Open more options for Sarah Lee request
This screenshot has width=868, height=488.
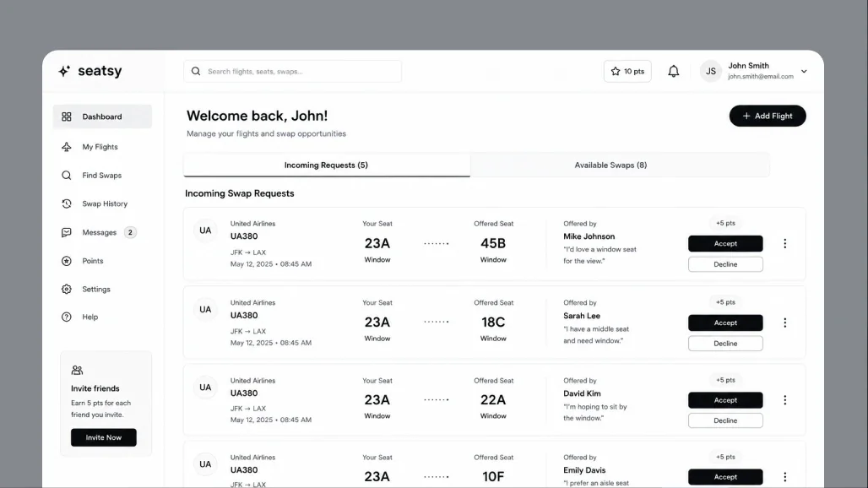click(x=784, y=323)
